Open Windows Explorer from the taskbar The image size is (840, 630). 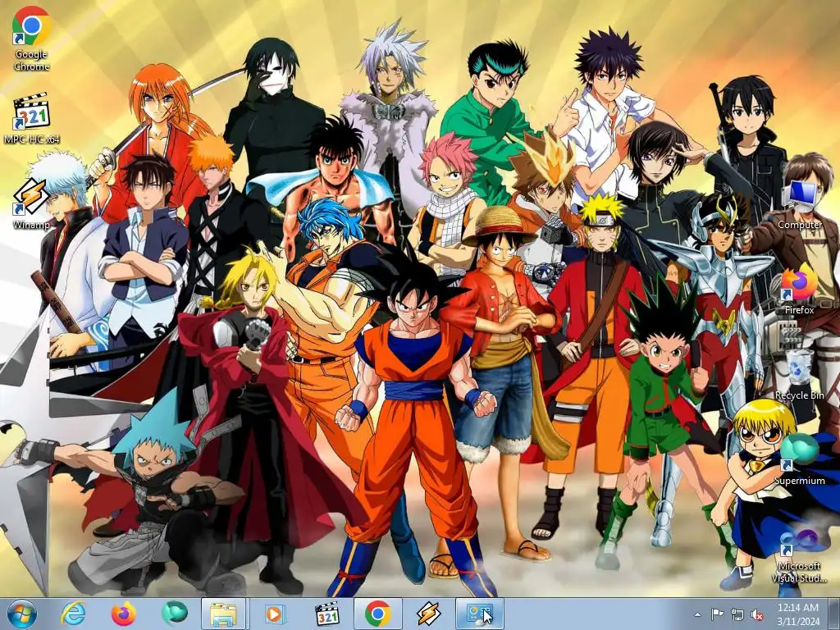point(223,614)
